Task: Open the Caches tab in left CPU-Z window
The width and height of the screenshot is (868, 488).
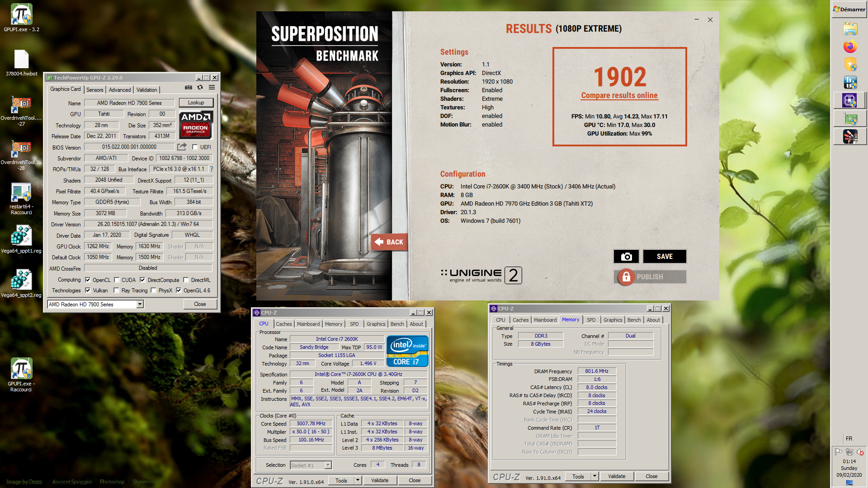Action: pos(284,324)
